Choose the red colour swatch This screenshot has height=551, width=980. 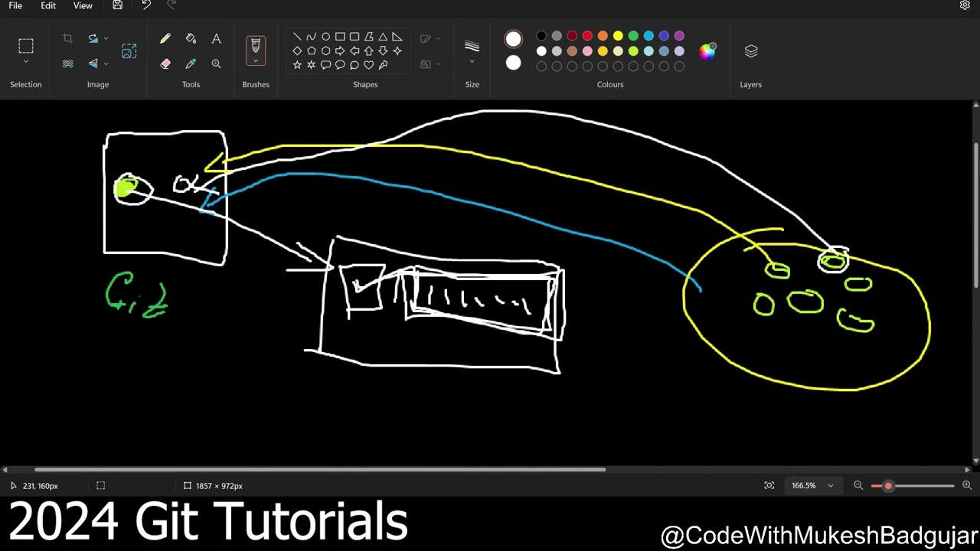pyautogui.click(x=587, y=36)
